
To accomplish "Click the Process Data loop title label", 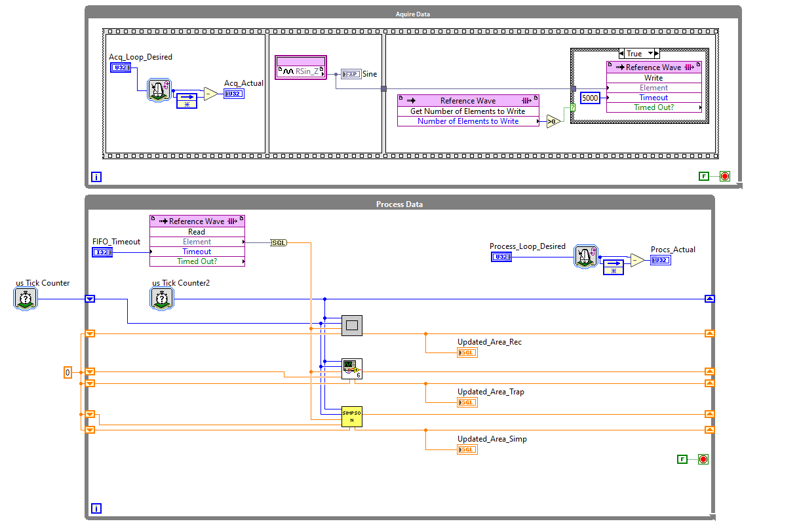I will point(400,204).
